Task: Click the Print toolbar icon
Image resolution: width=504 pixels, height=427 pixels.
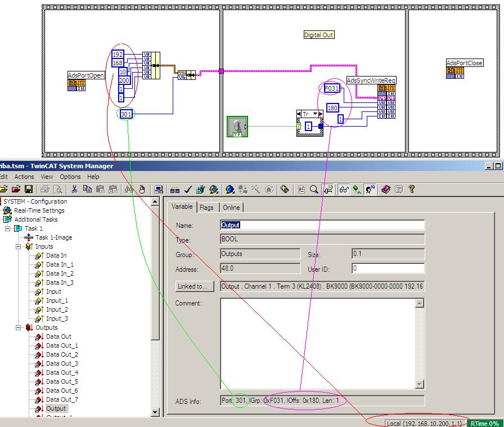Action: coord(45,190)
